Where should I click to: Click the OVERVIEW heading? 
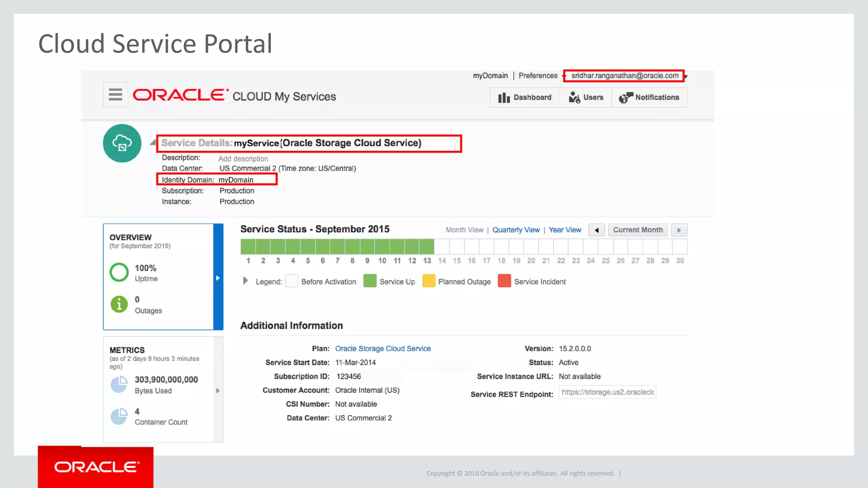click(x=131, y=238)
